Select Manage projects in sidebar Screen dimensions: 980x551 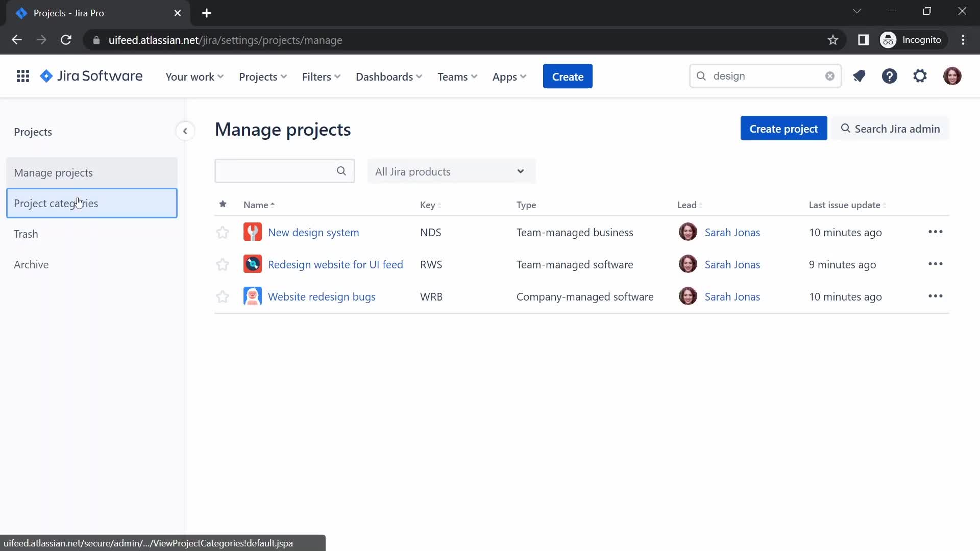pyautogui.click(x=92, y=172)
